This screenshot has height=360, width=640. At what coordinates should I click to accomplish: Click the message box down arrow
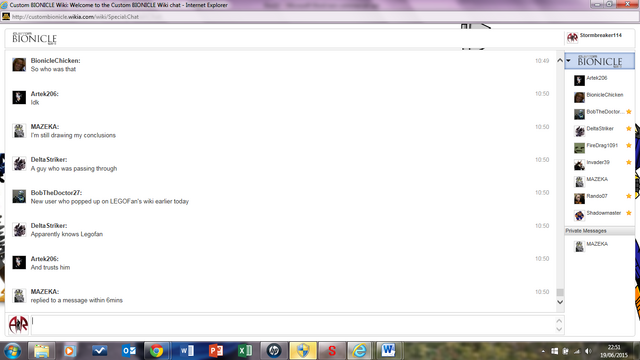[x=559, y=329]
